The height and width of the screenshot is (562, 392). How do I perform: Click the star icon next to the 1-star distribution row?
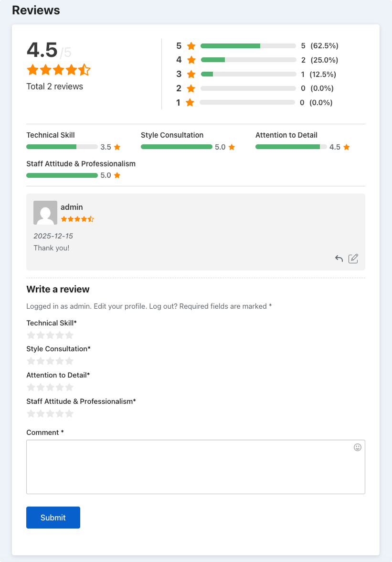191,102
